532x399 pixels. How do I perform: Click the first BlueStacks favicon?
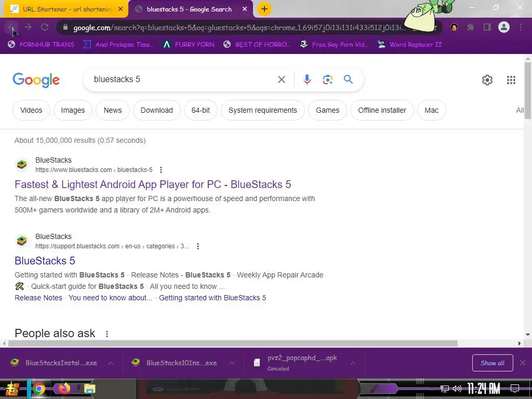point(22,165)
